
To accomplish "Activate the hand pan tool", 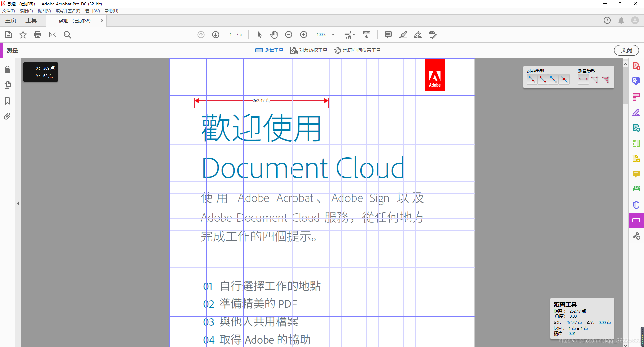I will click(274, 35).
